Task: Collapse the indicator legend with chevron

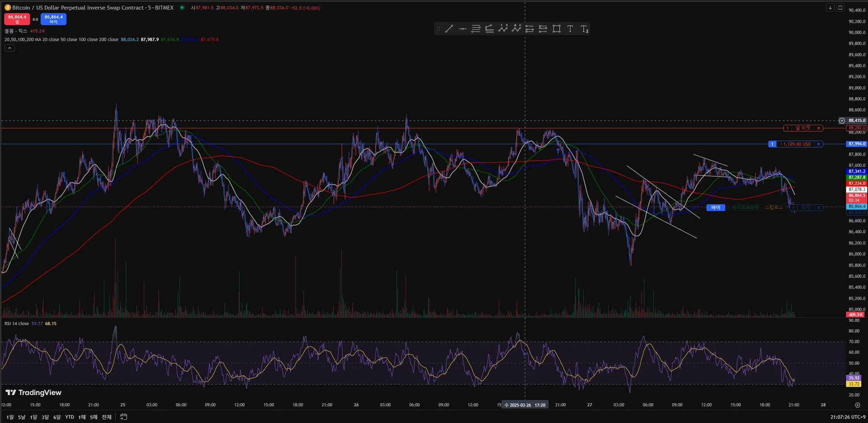Action: tap(9, 48)
